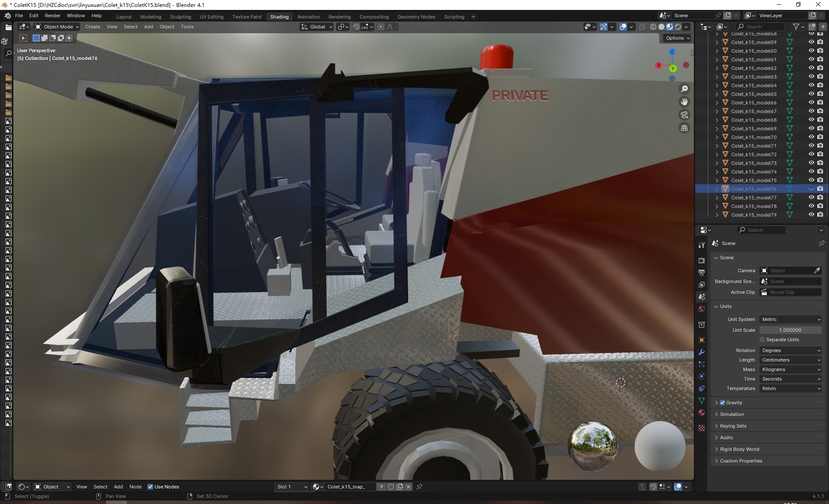
Task: Open the Render menu
Action: tap(52, 16)
